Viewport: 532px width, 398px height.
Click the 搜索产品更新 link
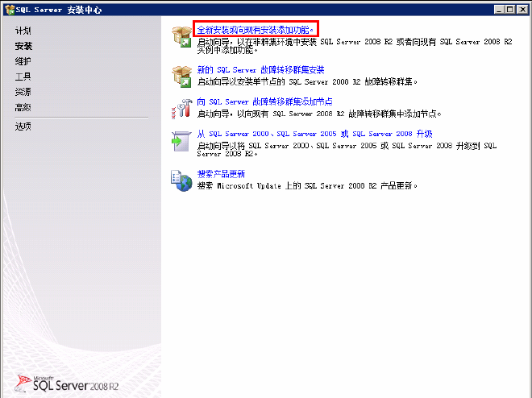pos(221,174)
